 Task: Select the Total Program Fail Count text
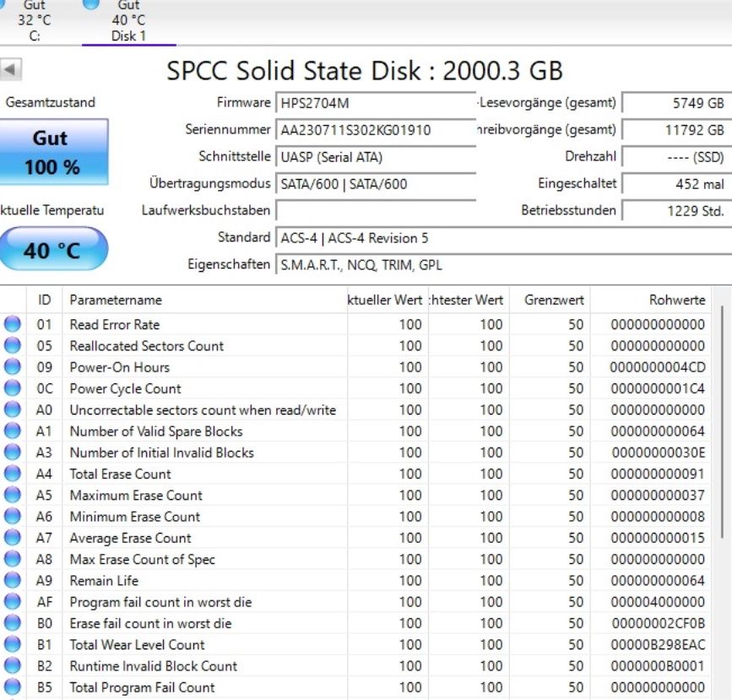[142, 687]
